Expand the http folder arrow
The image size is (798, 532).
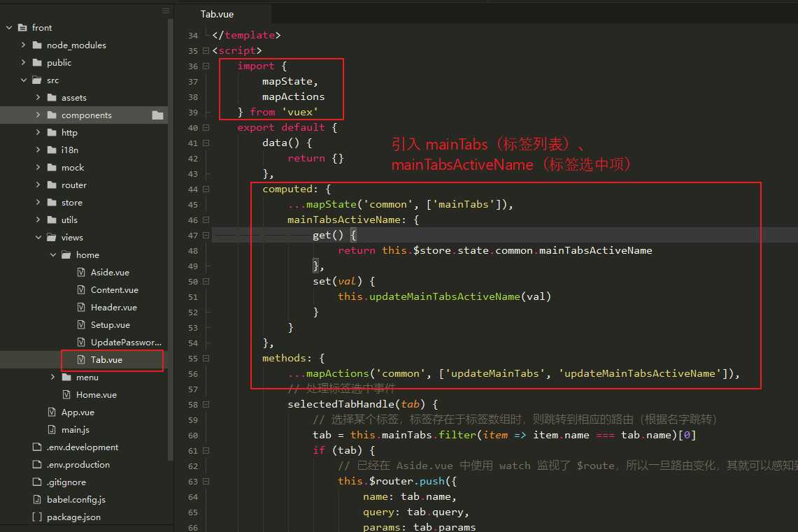point(38,132)
